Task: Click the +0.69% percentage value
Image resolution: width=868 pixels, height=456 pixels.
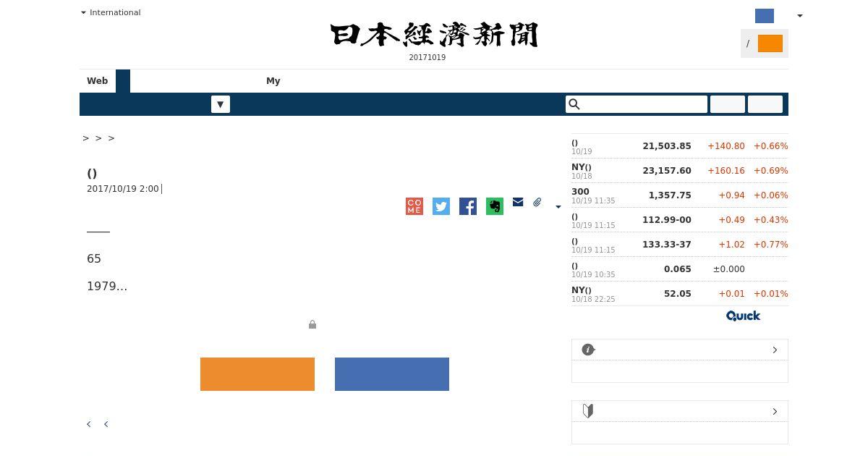Action: [x=771, y=171]
